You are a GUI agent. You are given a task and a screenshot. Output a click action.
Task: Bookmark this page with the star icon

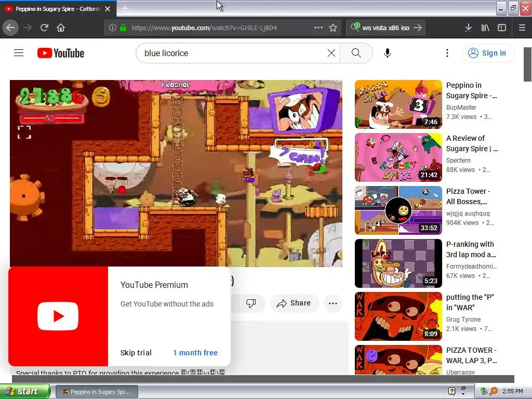[333, 28]
